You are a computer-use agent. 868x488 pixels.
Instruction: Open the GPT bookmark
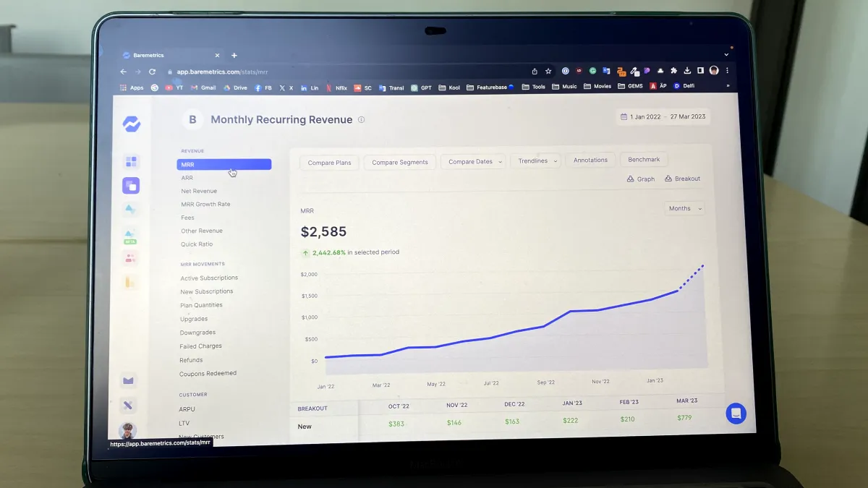tap(421, 87)
